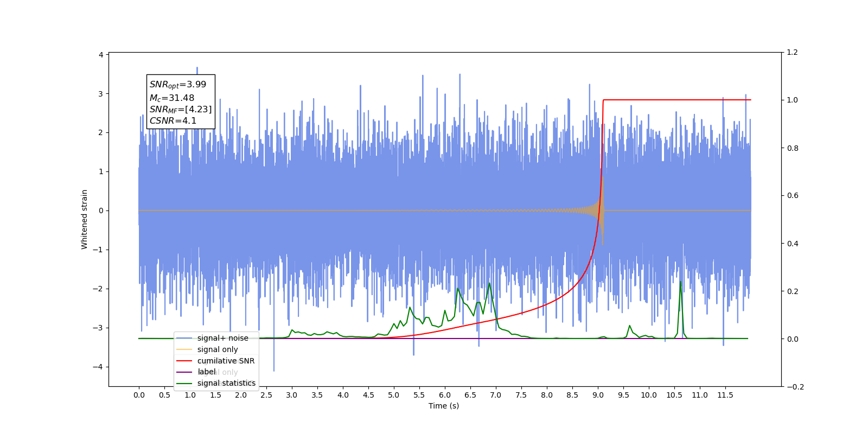Click x-axis tick label 8.0
The height and width of the screenshot is (434, 868).
tap(547, 395)
